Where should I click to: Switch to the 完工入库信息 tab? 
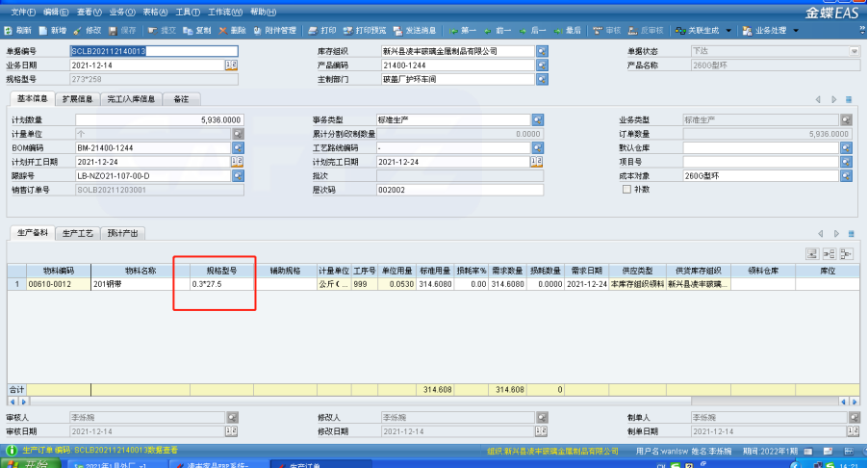132,98
